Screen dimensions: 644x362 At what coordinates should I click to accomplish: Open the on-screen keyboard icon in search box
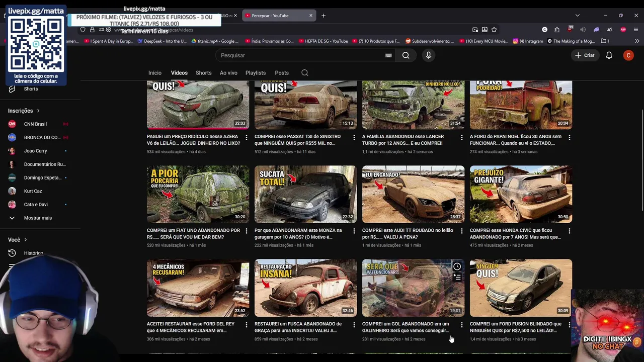click(x=388, y=55)
